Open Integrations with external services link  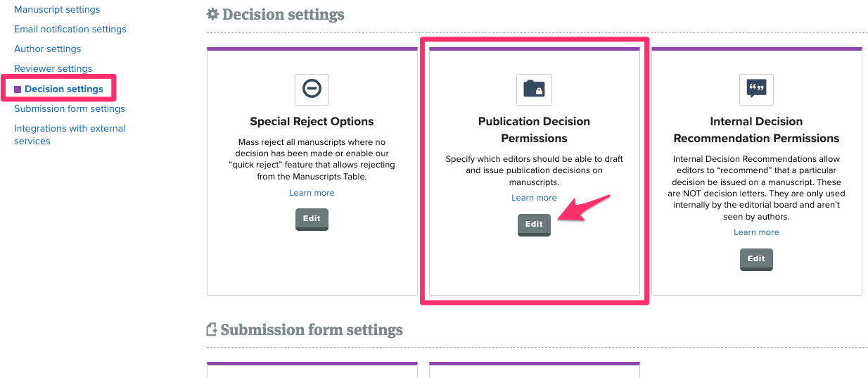tap(70, 135)
